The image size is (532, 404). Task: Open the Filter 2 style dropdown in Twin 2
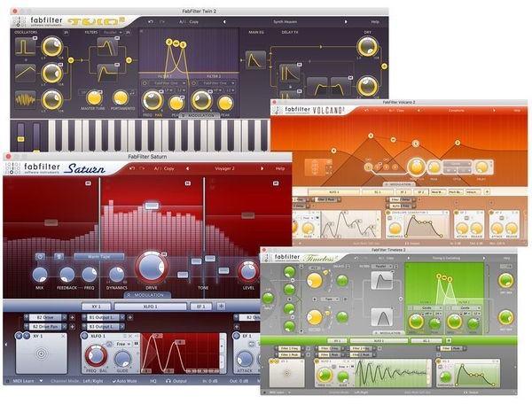pos(216,83)
